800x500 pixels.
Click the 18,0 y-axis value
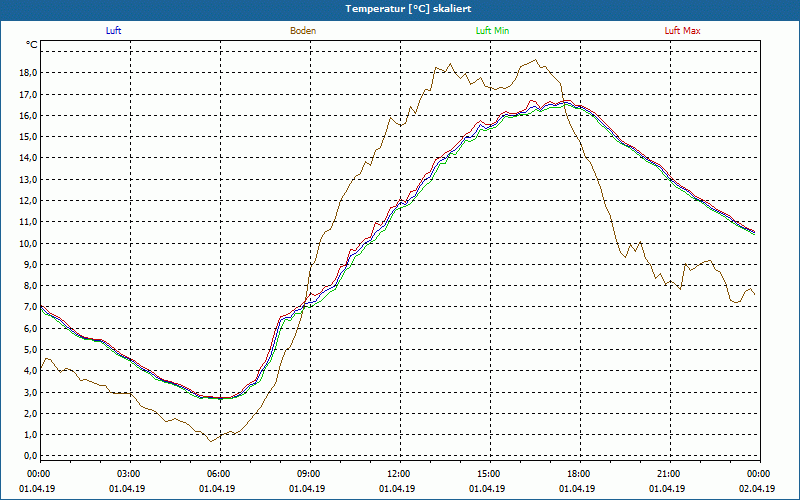point(29,72)
